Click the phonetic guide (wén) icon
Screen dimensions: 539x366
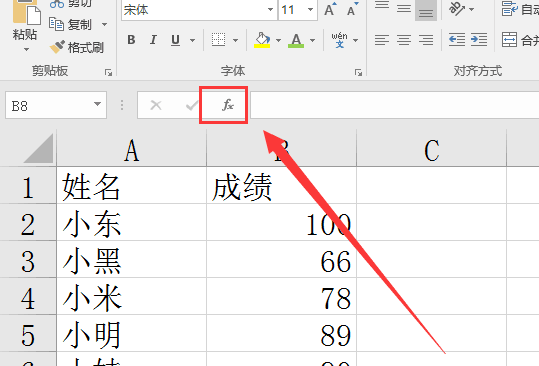click(x=339, y=40)
